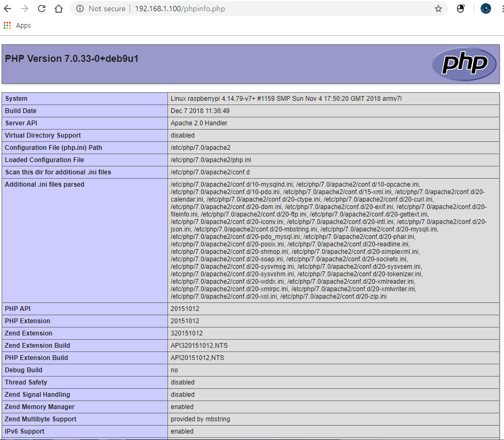This screenshot has width=504, height=440.
Task: Select the /etc/php/7.0/apache2 path value
Action: coord(201,148)
